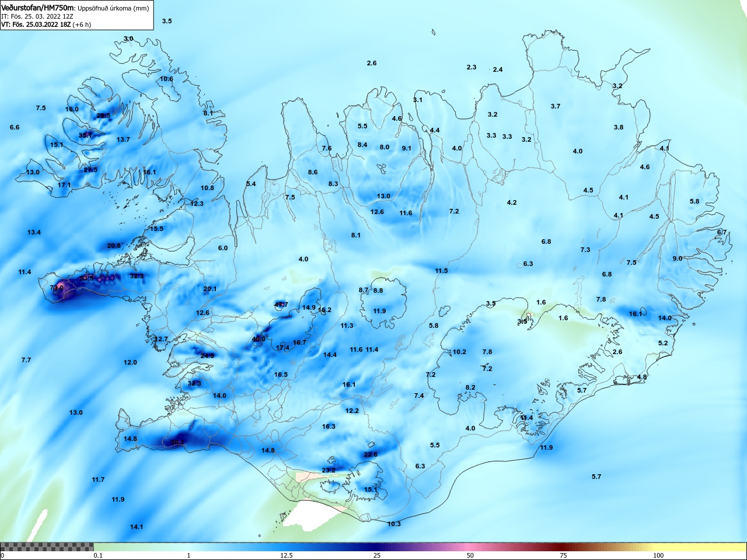
Task: Click the map value 3.7
Action: pos(556,107)
